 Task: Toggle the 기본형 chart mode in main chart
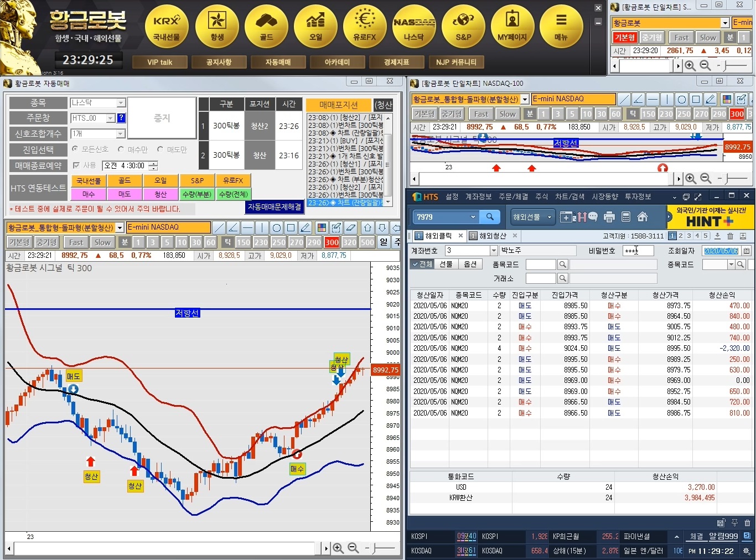point(19,242)
